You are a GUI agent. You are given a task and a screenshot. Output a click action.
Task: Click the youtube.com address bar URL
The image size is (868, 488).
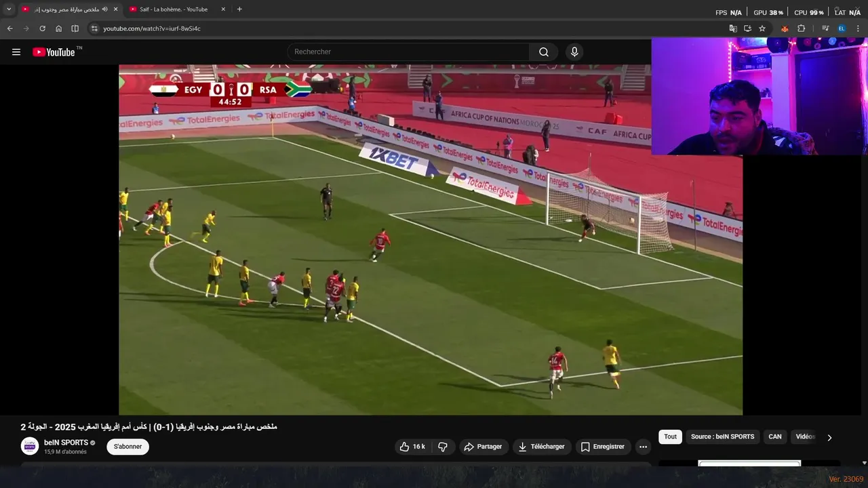coord(152,28)
